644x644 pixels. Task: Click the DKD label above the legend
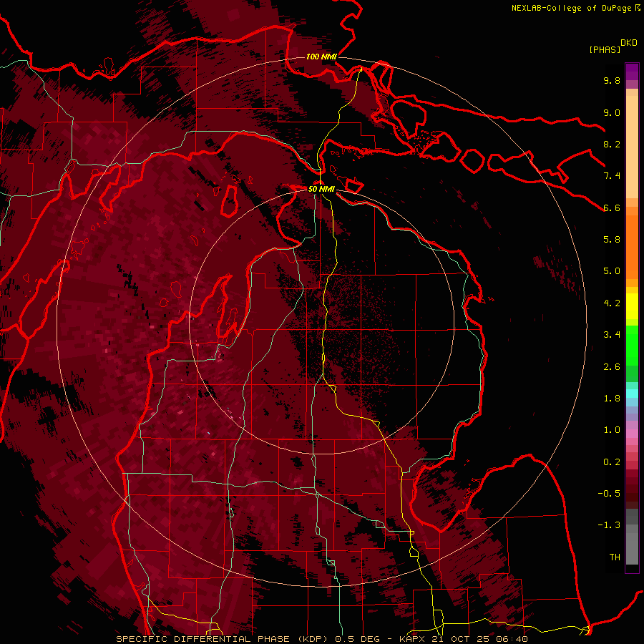coord(629,43)
